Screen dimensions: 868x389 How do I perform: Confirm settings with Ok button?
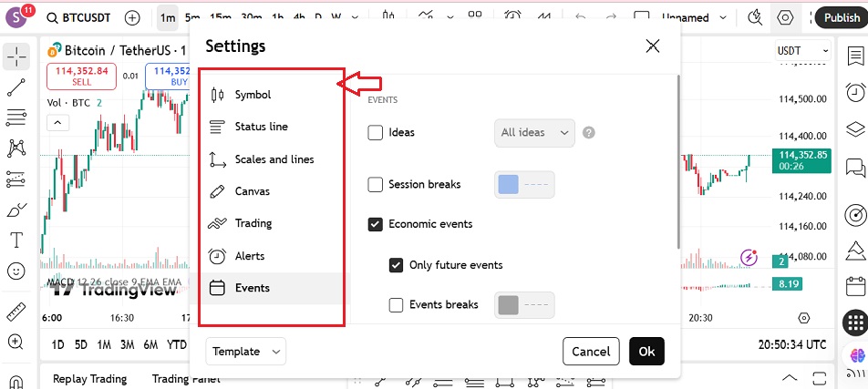[x=646, y=352]
